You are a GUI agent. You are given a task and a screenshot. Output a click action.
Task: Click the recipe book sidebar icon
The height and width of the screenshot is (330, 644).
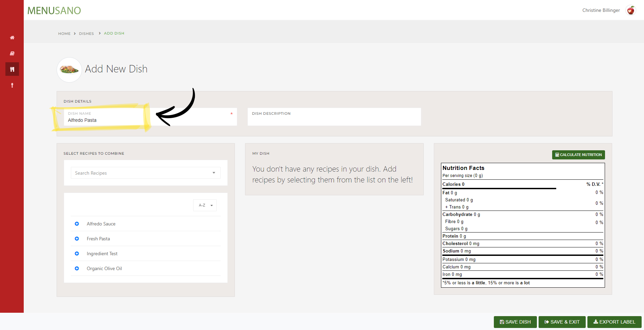point(12,53)
